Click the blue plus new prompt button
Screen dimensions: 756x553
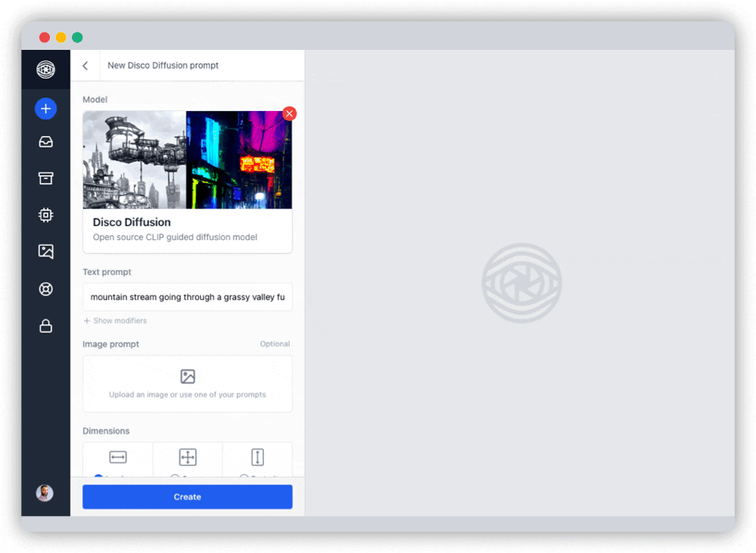[46, 109]
